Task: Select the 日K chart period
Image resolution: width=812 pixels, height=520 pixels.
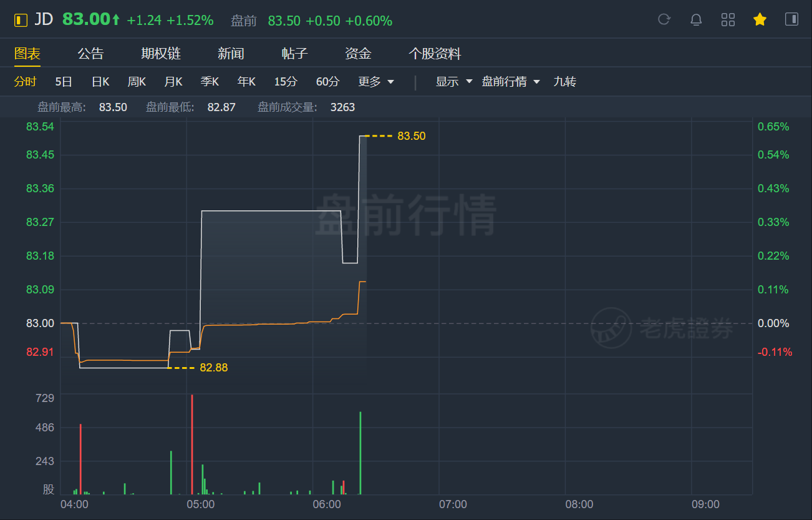Action: 100,82
